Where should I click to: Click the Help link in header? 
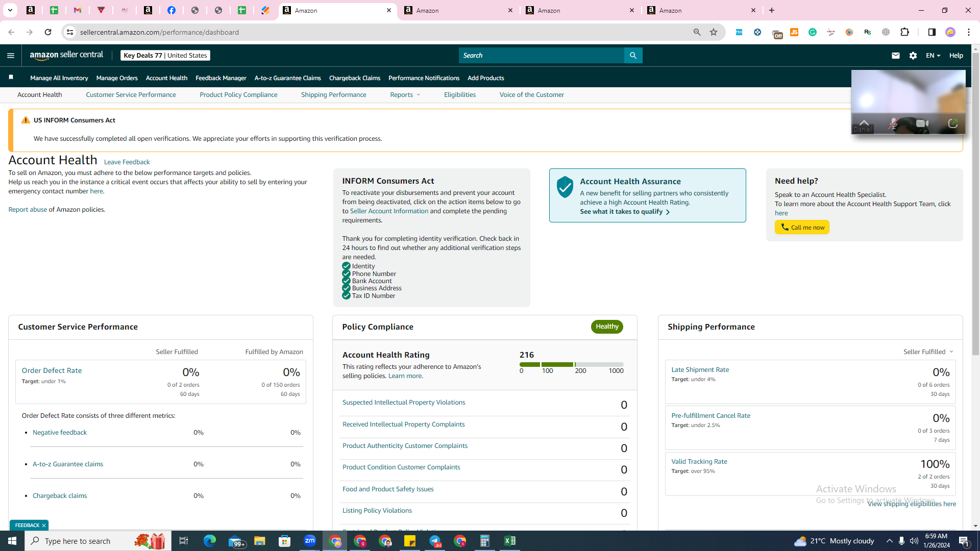point(956,56)
